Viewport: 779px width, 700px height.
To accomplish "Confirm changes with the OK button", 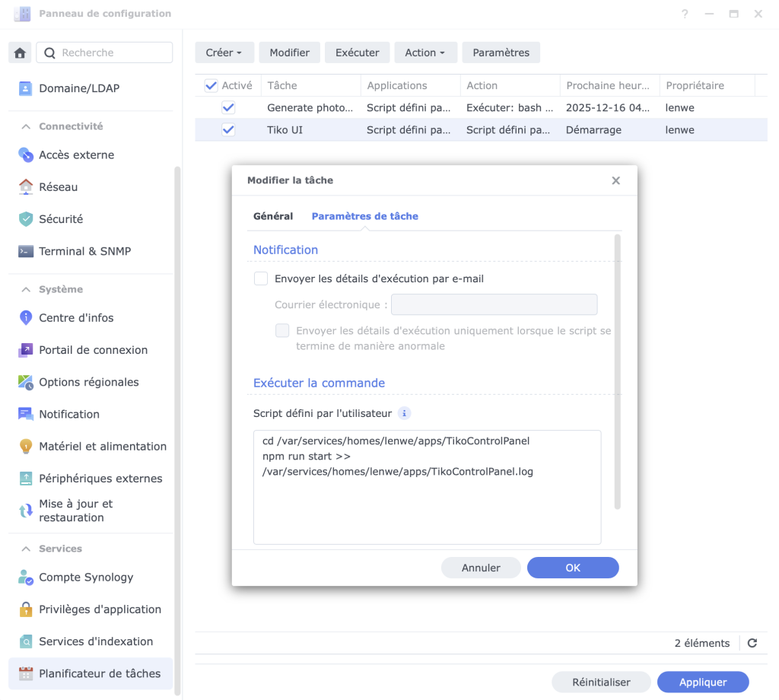I will [x=572, y=568].
